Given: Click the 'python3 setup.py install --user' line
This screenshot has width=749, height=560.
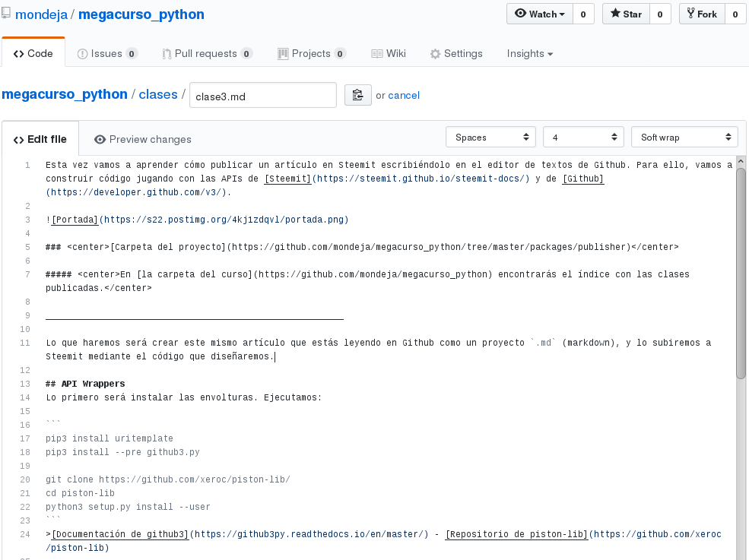Looking at the screenshot, I should (128, 507).
